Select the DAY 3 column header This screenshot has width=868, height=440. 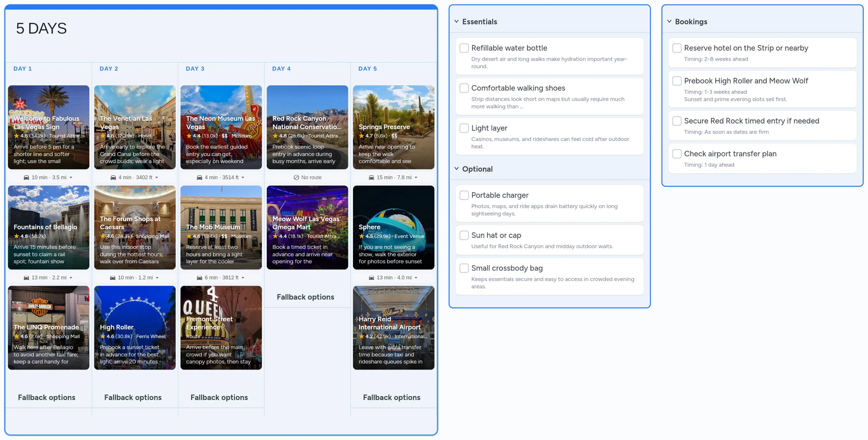195,69
